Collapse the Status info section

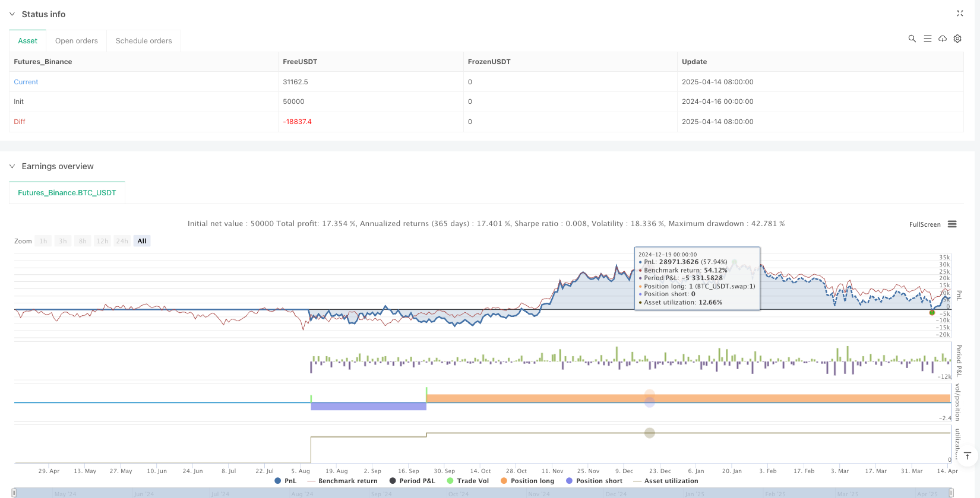pos(12,14)
